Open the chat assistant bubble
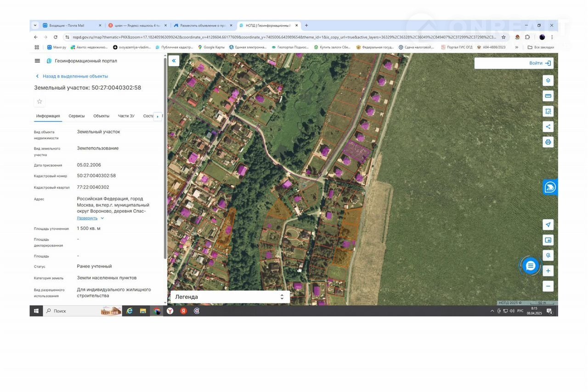Viewport: 588px width, 392px height. pos(531,266)
